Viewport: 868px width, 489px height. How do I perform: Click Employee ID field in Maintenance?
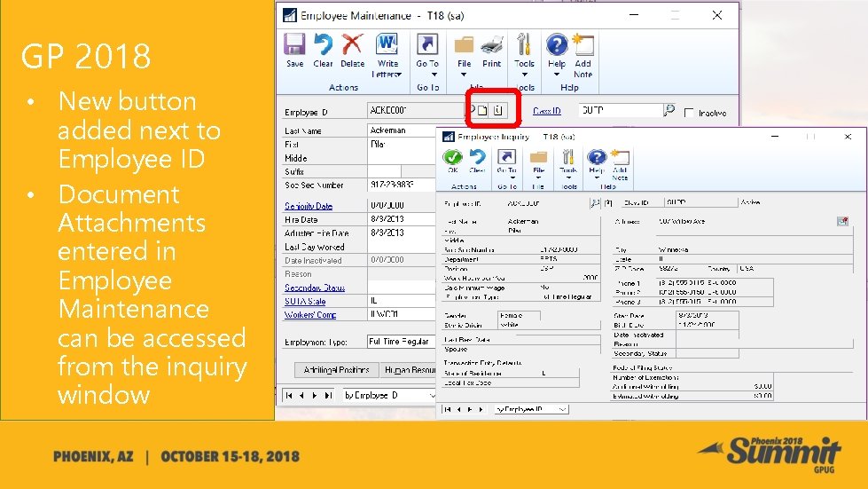[417, 110]
